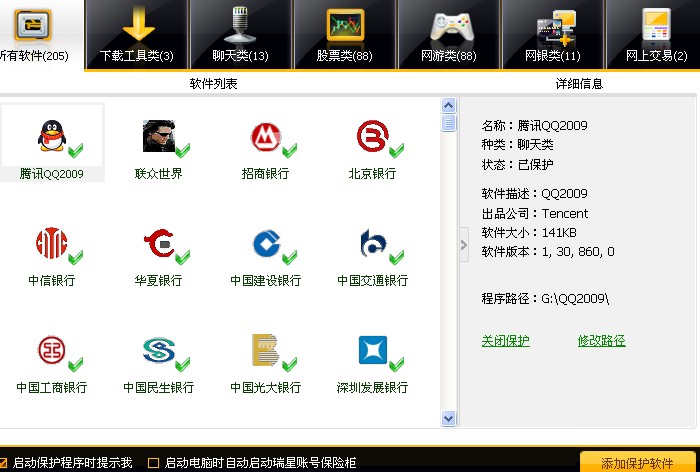
Task: Select the 中国建设银行 bank icon
Action: tap(266, 243)
